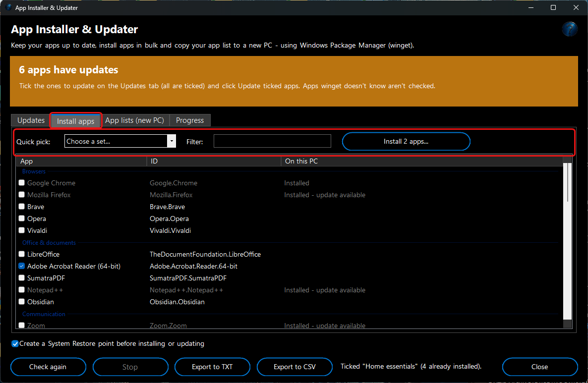This screenshot has width=588, height=383.
Task: Click Obsidian.Obsidian ID cell
Action: click(177, 302)
